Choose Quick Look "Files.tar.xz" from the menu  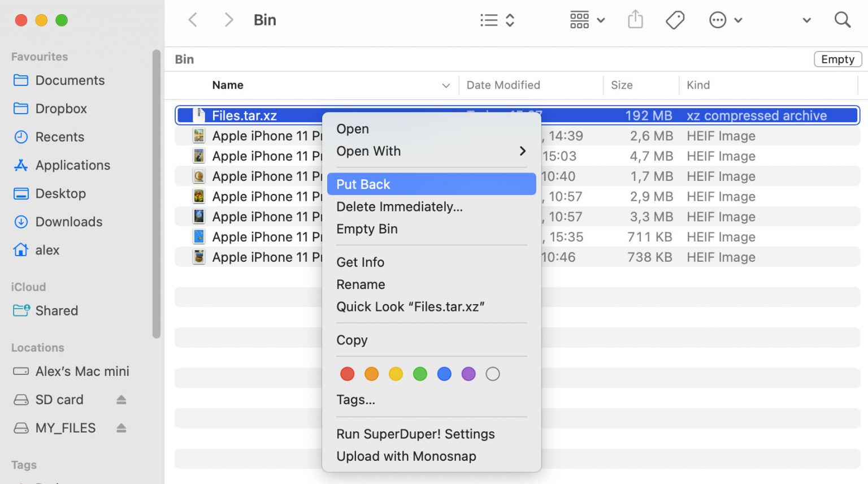(x=411, y=306)
